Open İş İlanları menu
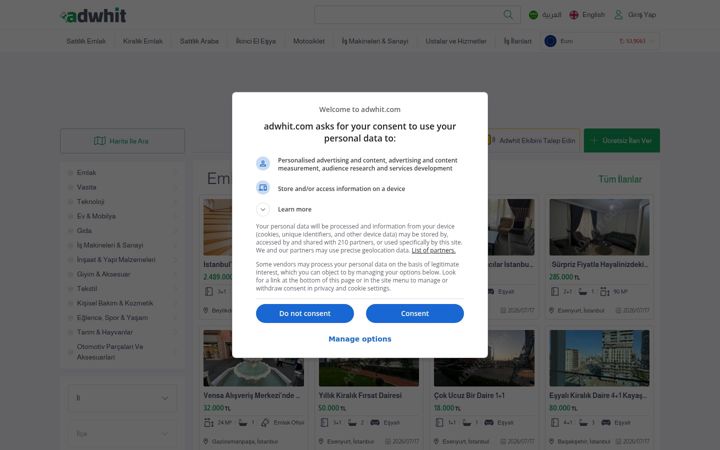 pyautogui.click(x=518, y=41)
